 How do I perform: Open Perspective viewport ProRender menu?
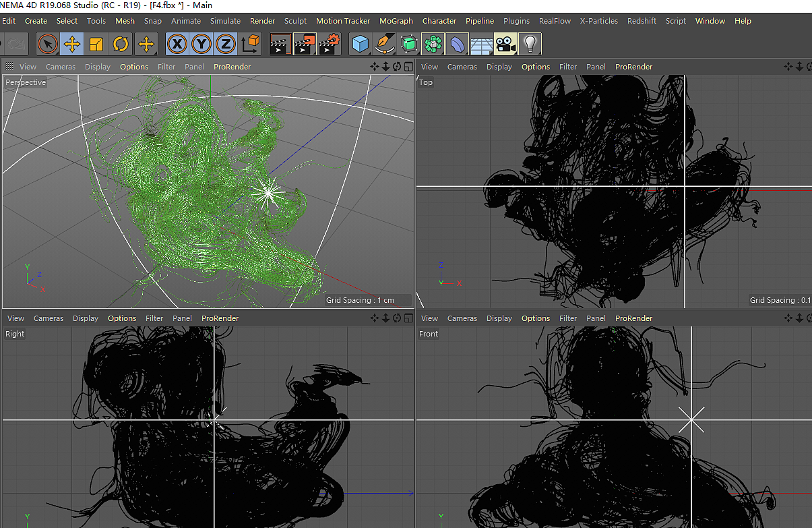tap(232, 67)
